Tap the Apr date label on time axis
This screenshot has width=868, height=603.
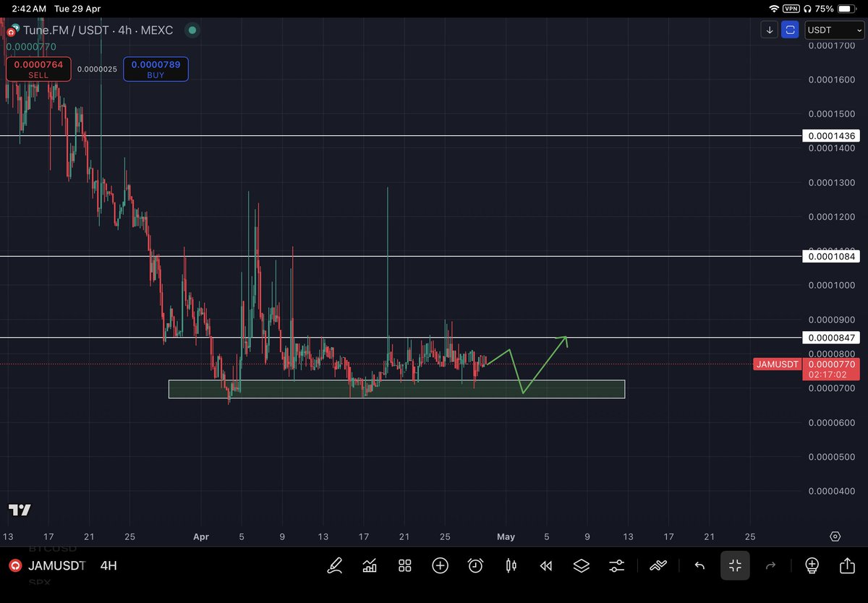pyautogui.click(x=201, y=536)
